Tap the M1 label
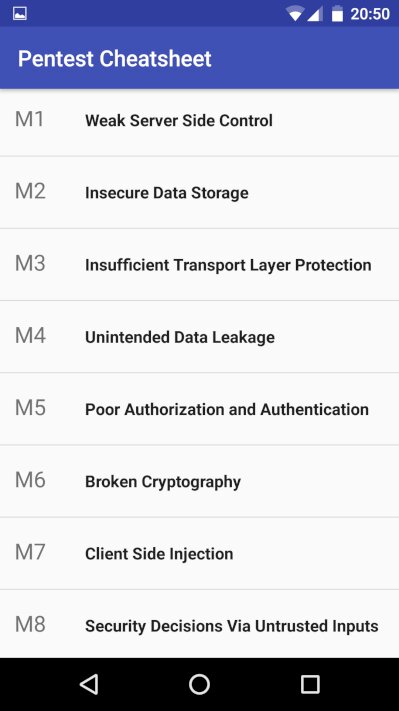399x711 pixels. click(29, 119)
